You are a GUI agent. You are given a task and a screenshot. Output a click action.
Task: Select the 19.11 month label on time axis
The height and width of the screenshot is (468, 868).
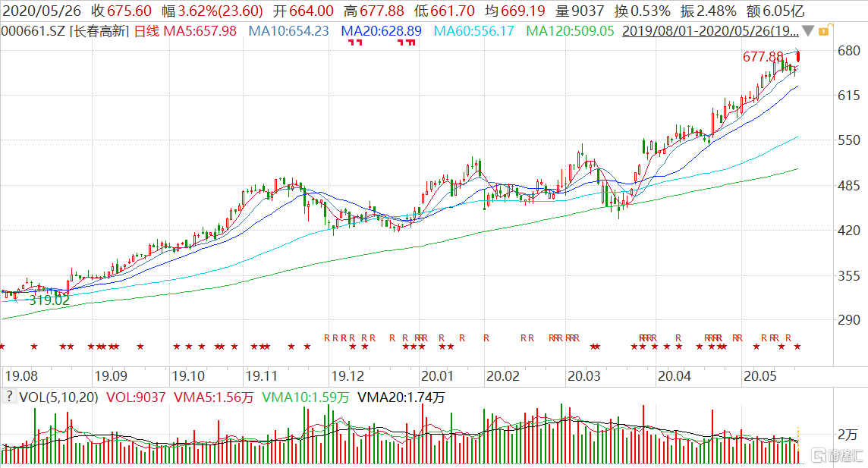(x=260, y=375)
